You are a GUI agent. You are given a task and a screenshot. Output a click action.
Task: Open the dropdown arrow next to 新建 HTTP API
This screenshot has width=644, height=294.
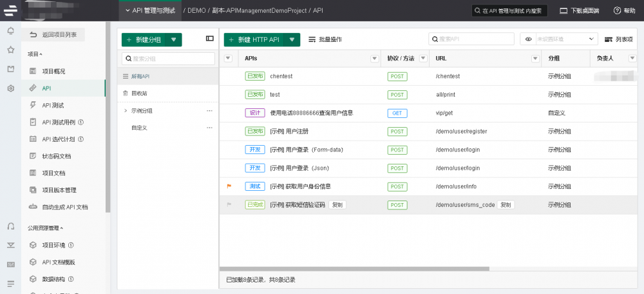click(293, 39)
